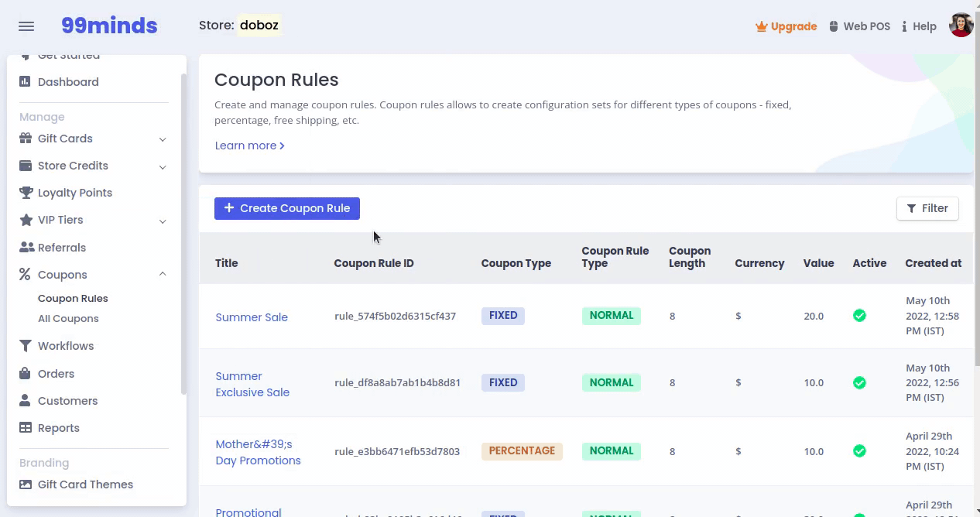Click rule ID rule_e3bb6471efb53d7803
Screen dimensions: 980x517
click(x=397, y=451)
